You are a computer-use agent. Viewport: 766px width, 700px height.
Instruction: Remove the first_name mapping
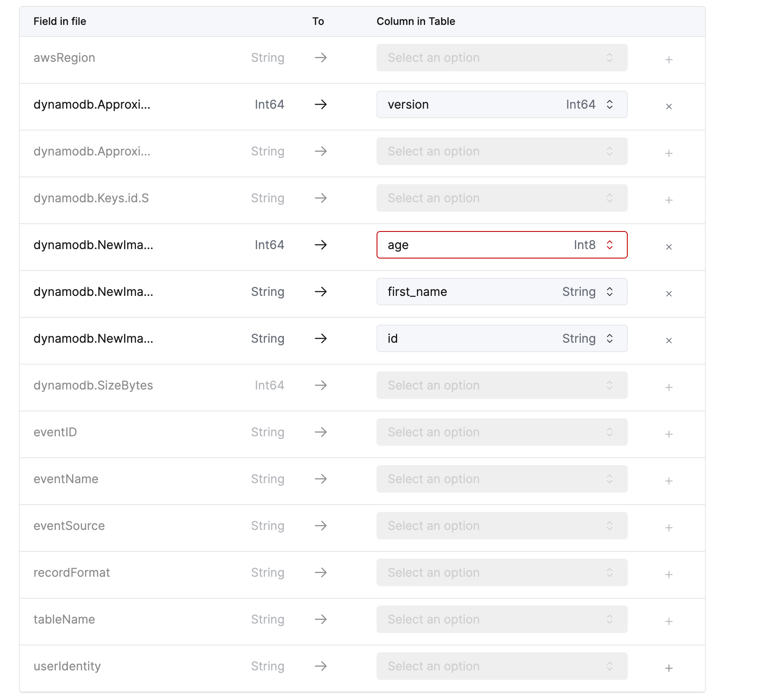pos(669,294)
